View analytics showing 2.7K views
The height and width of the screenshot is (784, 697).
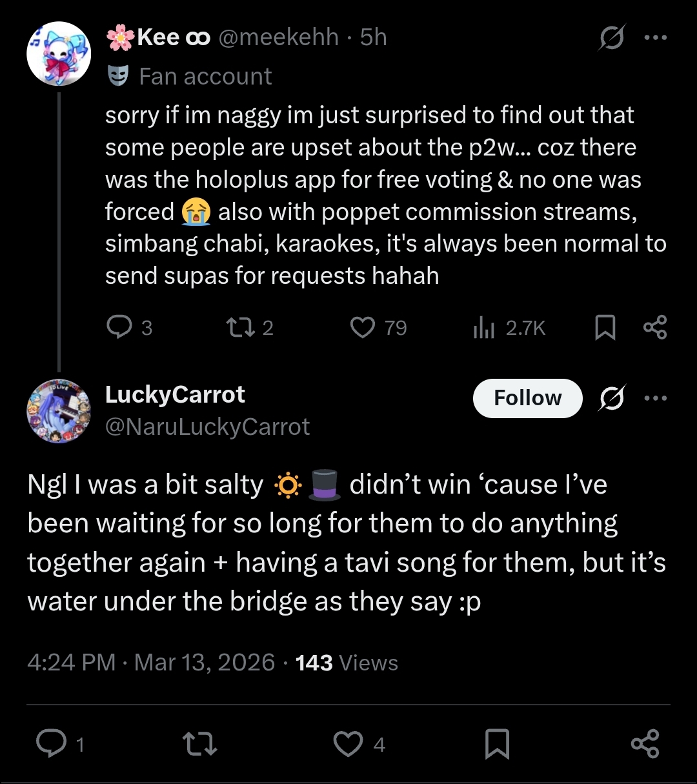[x=484, y=328]
